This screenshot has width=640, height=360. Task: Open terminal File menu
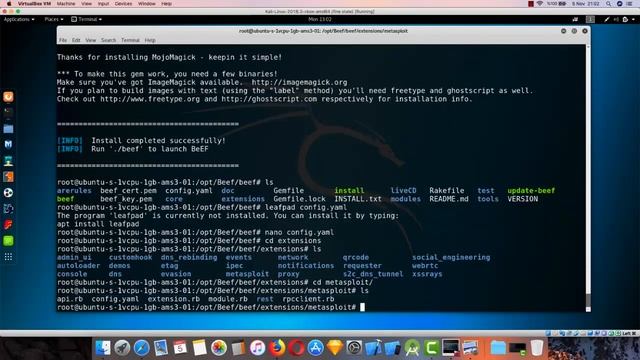(62, 40)
